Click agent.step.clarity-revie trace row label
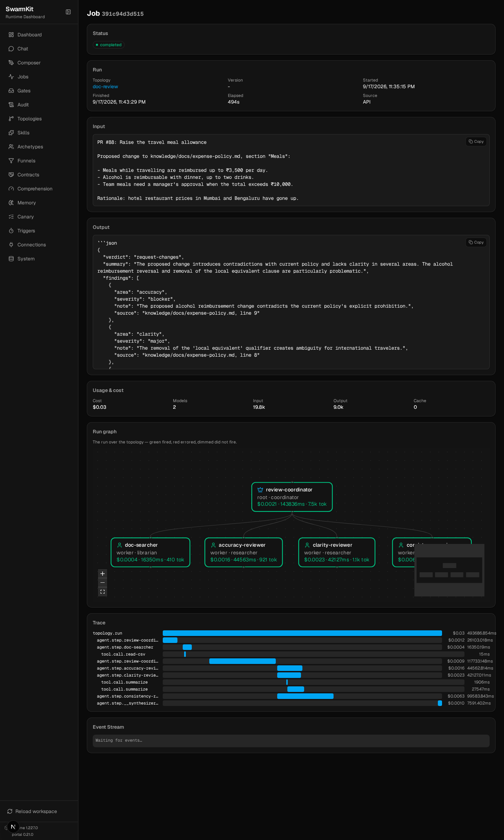Image resolution: width=504 pixels, height=840 pixels. [x=127, y=675]
